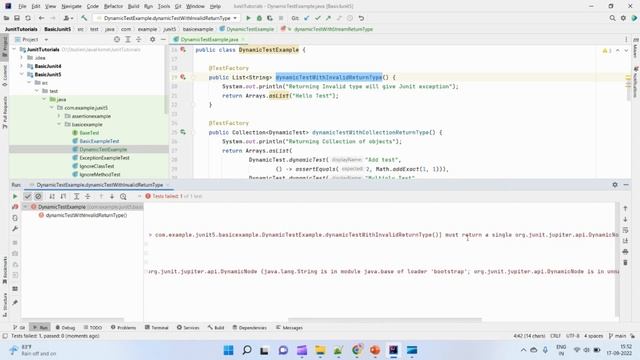Expand all nodes icon in Project panel header
640x360 pixels.
(x=128, y=40)
